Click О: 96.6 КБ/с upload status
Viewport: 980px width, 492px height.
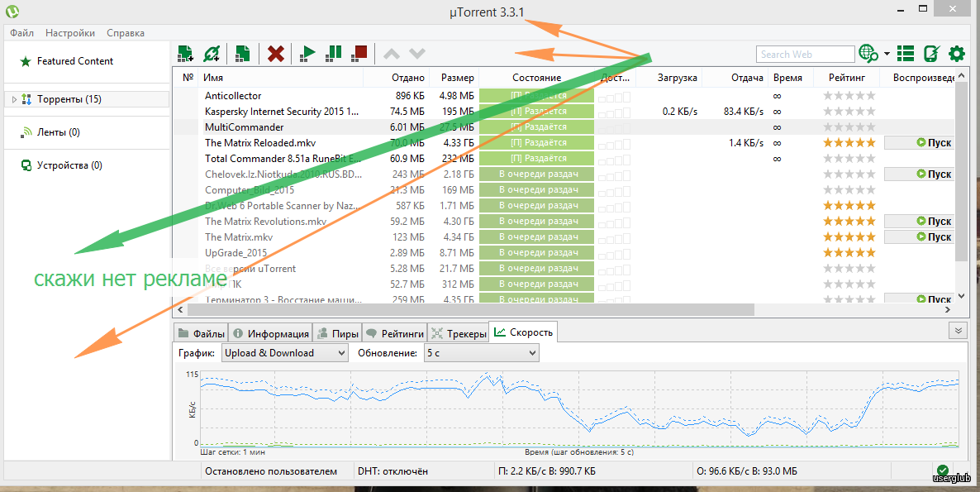(745, 471)
